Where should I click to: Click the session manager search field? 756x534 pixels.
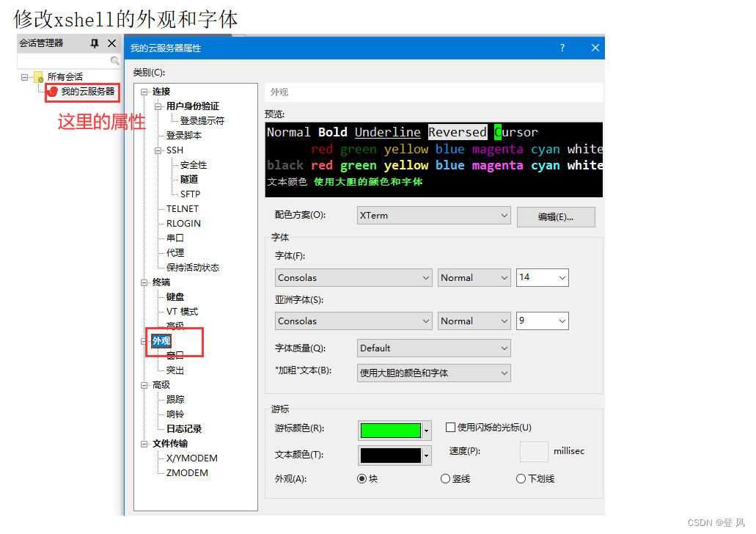coord(68,61)
